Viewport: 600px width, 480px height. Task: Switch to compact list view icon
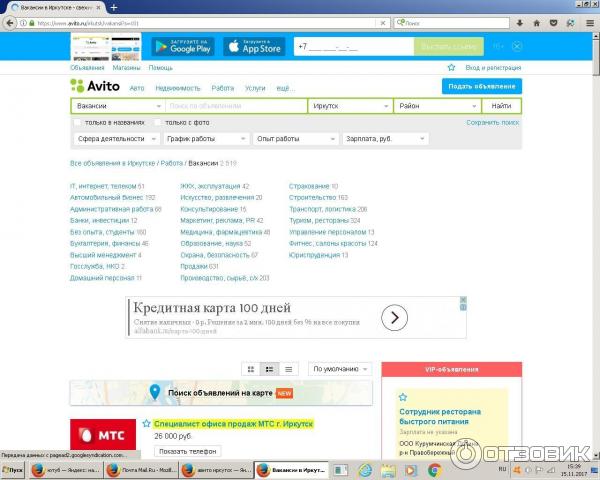pyautogui.click(x=288, y=369)
